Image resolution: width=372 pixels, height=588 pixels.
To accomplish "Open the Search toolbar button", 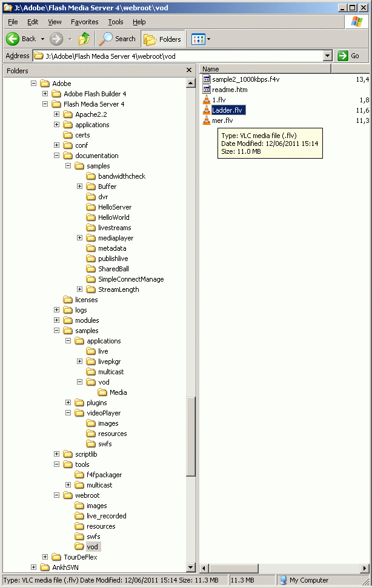I will [x=118, y=39].
